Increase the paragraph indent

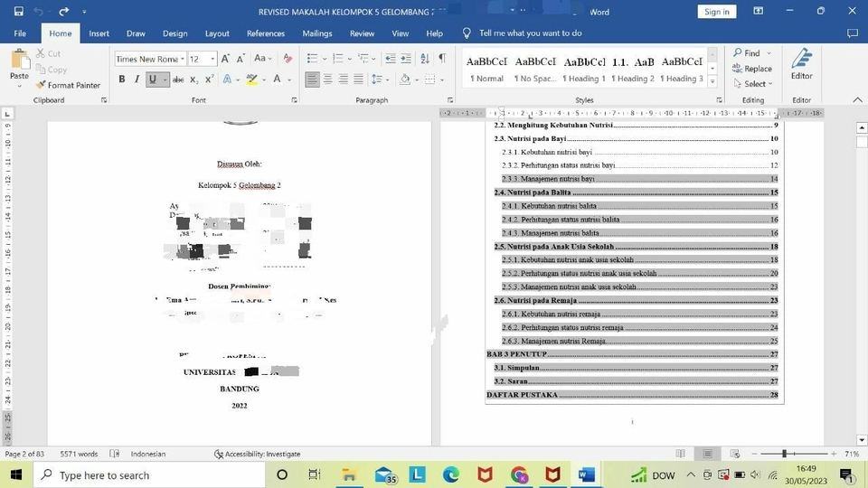(406, 59)
